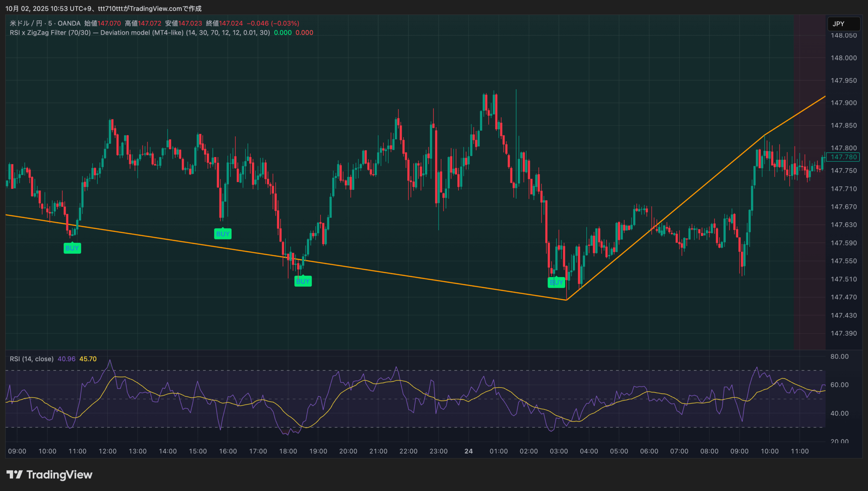Click the TradingView logo icon
The height and width of the screenshot is (491, 868).
click(x=14, y=474)
